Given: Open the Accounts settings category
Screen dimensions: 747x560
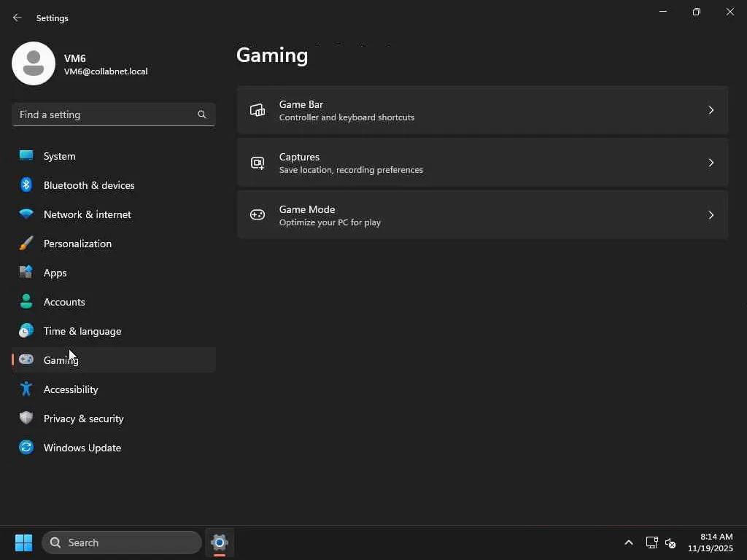Looking at the screenshot, I should coord(64,302).
